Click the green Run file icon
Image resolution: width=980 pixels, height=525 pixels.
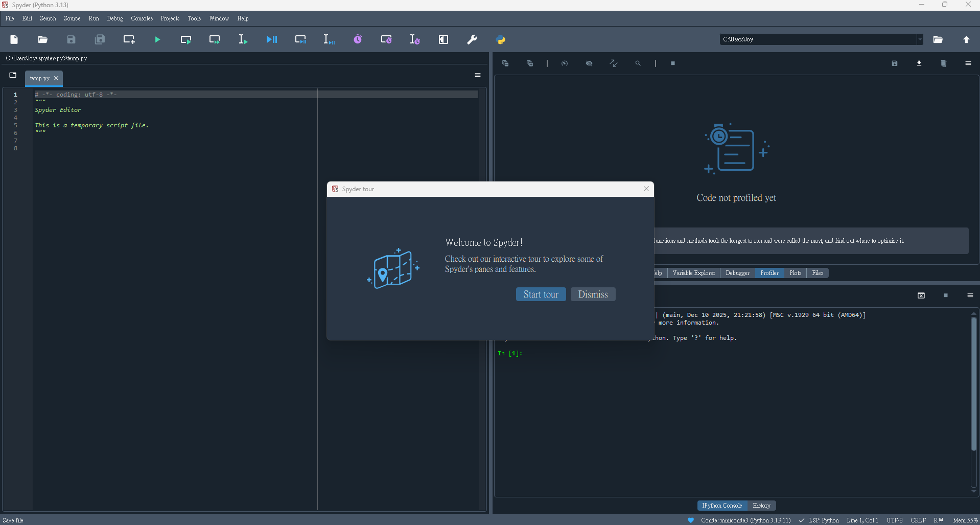pos(157,40)
